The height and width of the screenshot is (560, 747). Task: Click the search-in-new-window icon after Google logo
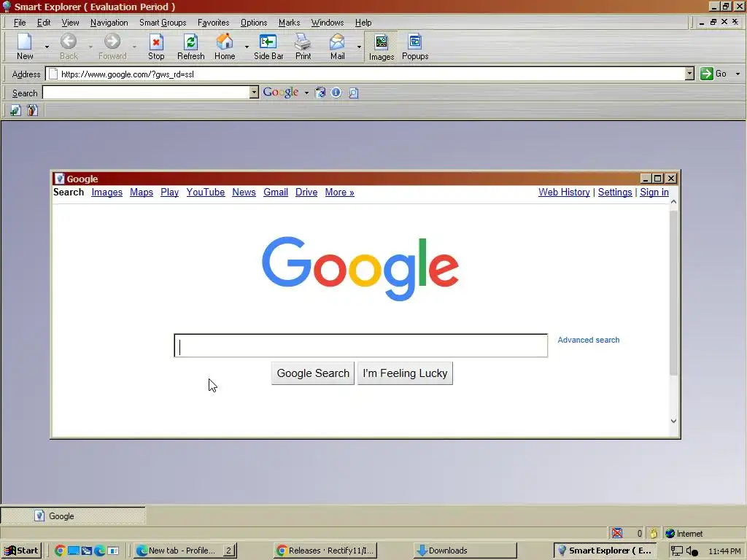point(320,93)
